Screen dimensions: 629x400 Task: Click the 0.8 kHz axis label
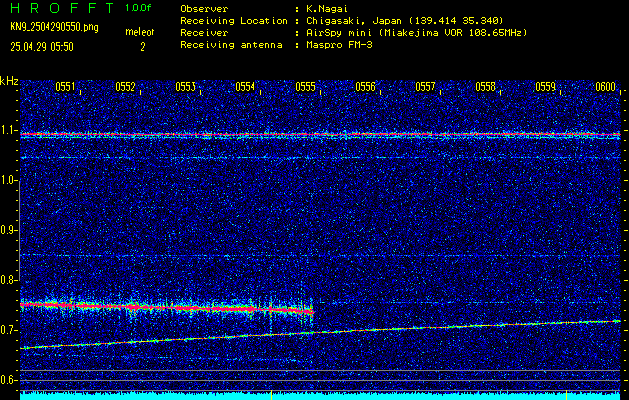coord(7,280)
